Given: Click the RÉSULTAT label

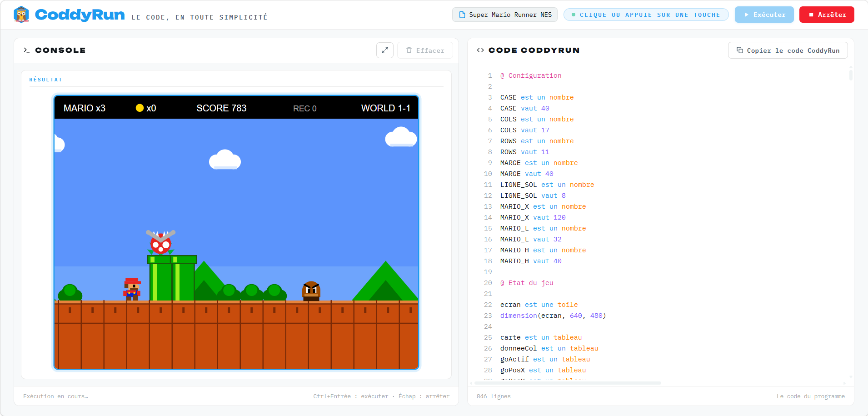Looking at the screenshot, I should (46, 80).
